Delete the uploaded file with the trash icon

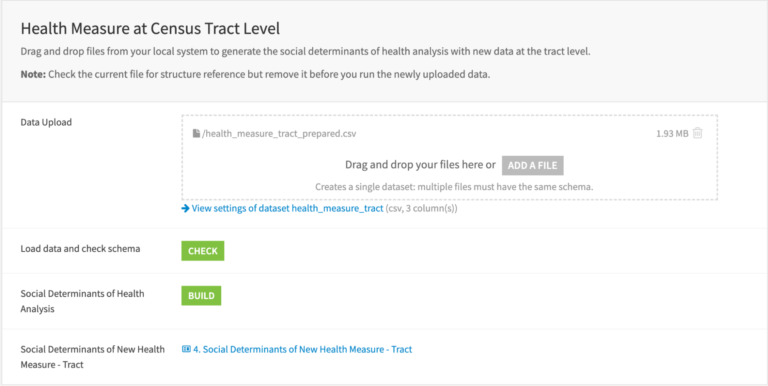point(698,133)
